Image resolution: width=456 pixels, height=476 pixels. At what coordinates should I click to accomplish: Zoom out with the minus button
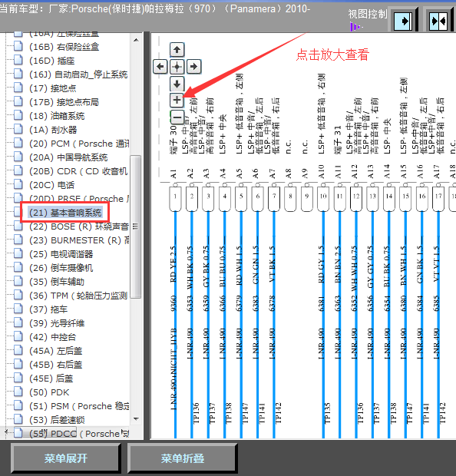pyautogui.click(x=177, y=117)
